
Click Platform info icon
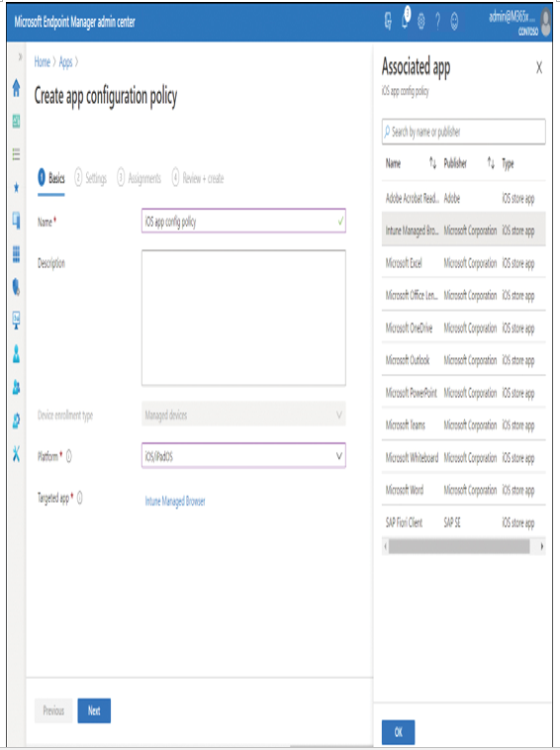point(69,456)
